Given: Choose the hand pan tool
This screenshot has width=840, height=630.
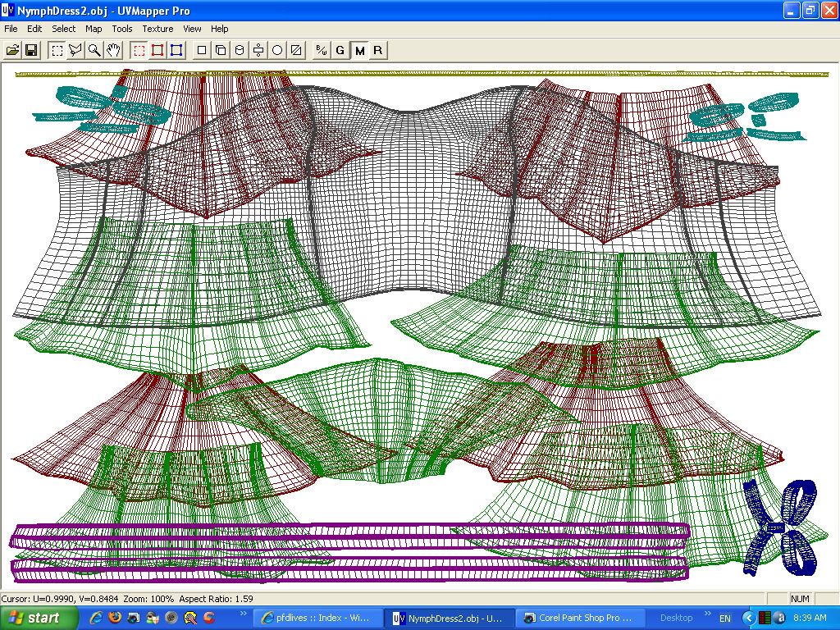Looking at the screenshot, I should tap(114, 50).
